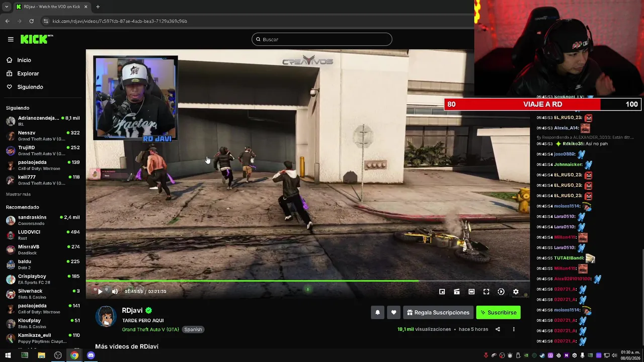This screenshot has height=362, width=644.
Task: Expand followed list with Mostrar más
Action: (18, 194)
